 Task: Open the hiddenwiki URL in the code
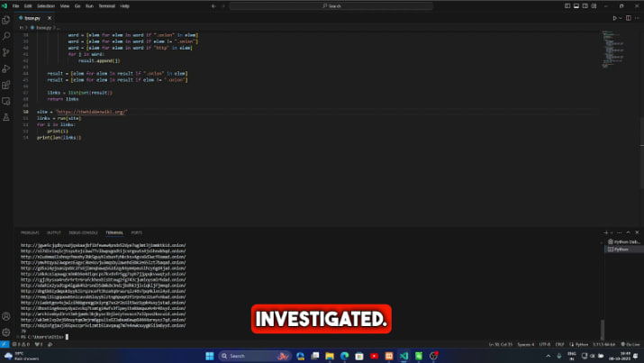pyautogui.click(x=92, y=112)
